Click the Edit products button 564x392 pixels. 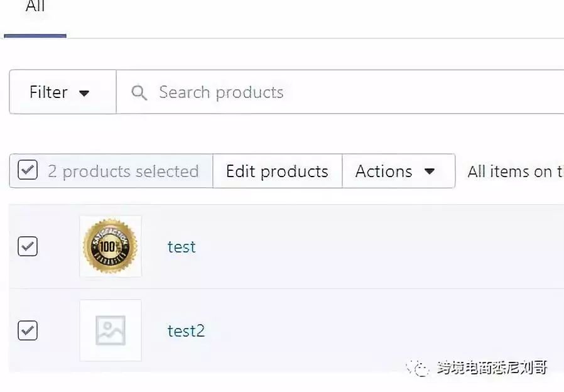click(277, 171)
